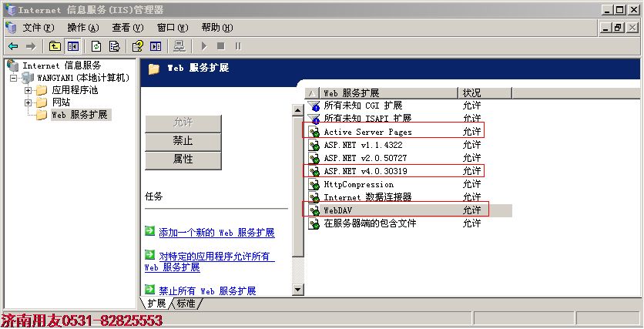Toggle the show/hide console tree icon
The image size is (644, 329).
coord(73,46)
